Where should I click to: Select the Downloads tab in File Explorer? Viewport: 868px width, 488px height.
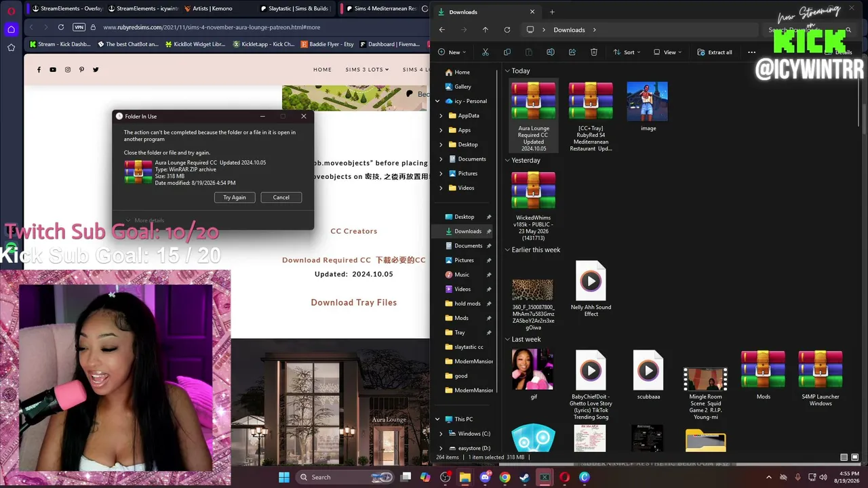point(486,12)
